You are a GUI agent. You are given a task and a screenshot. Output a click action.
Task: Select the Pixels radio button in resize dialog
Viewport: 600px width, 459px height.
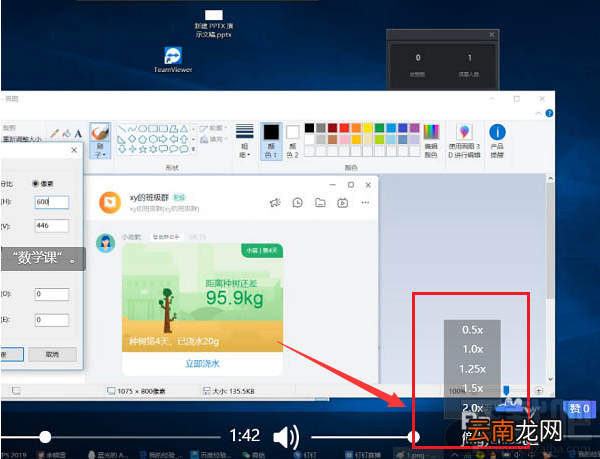tap(35, 184)
